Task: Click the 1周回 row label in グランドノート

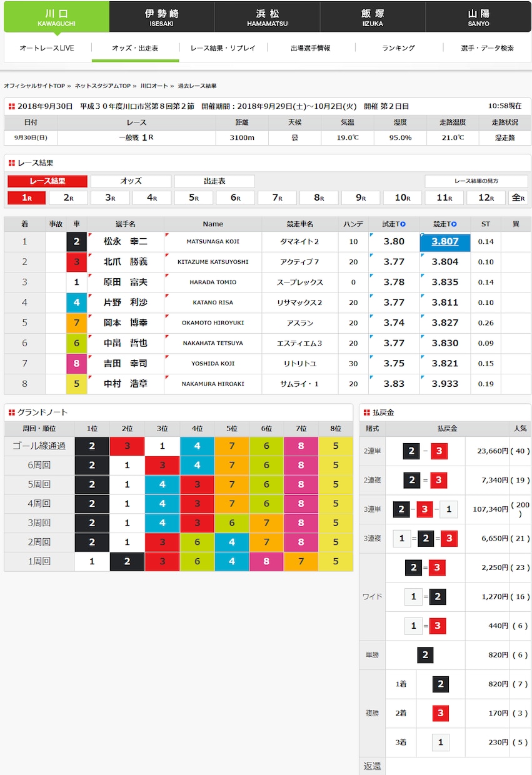Action: 39,561
